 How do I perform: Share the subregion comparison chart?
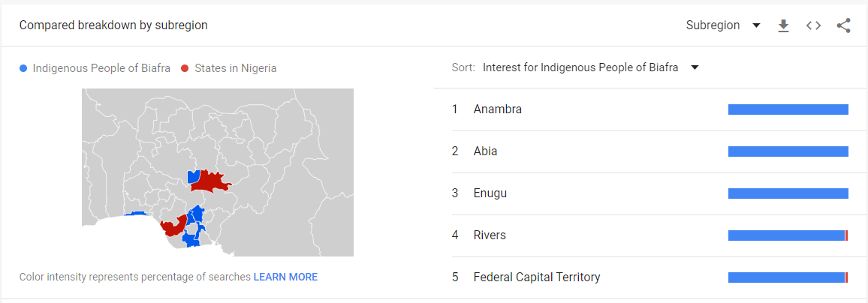pos(843,25)
